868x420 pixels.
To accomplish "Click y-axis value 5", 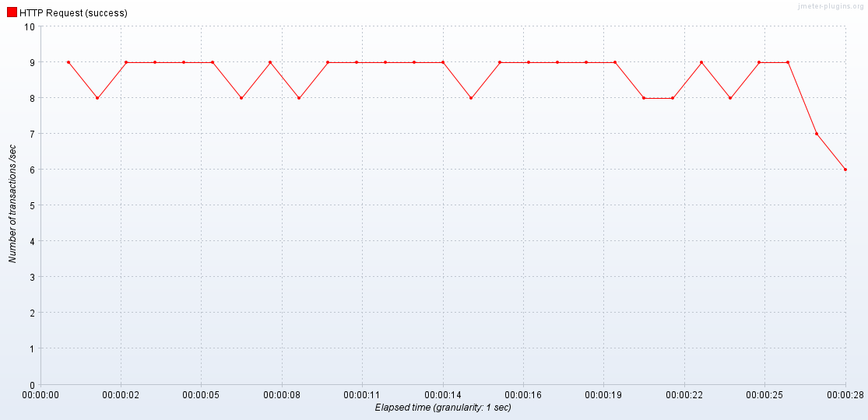I will click(32, 205).
